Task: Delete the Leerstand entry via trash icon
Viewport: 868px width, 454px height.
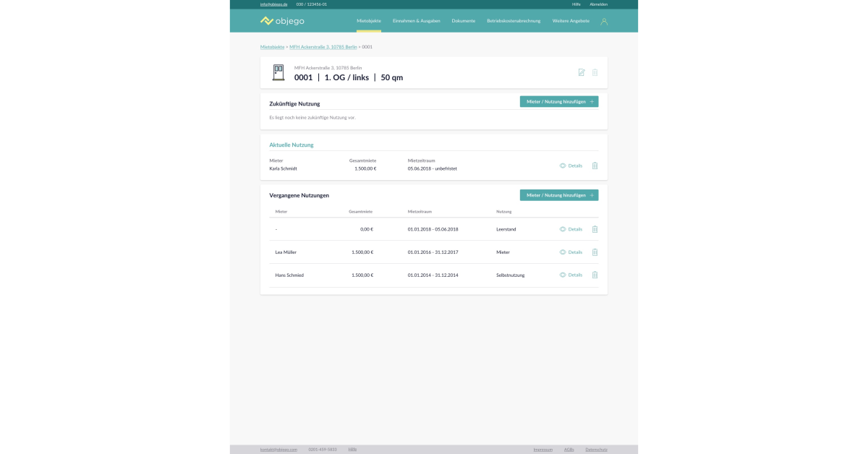Action: point(595,229)
